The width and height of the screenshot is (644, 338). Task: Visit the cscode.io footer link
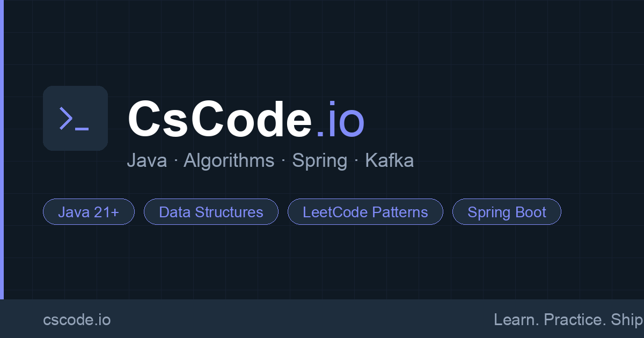pyautogui.click(x=77, y=320)
